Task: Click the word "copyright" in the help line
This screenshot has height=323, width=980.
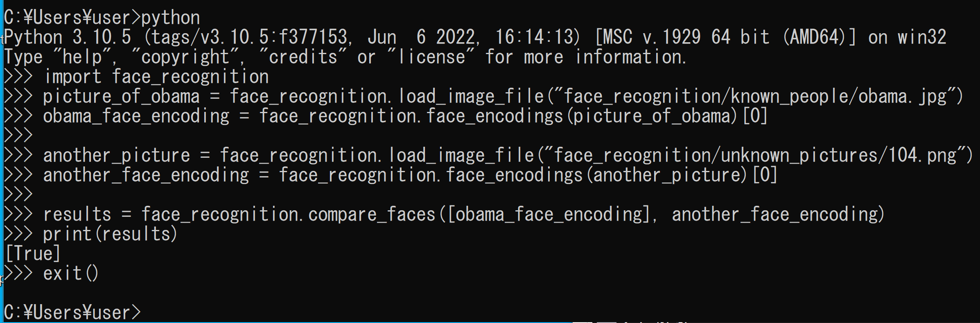Action: point(185,57)
